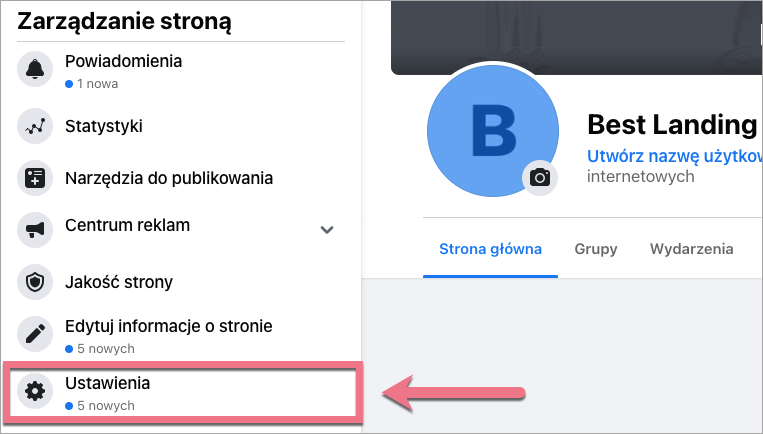Click the Narzędzia do publikowania icon
Viewport: 763px width, 434px height.
34,179
